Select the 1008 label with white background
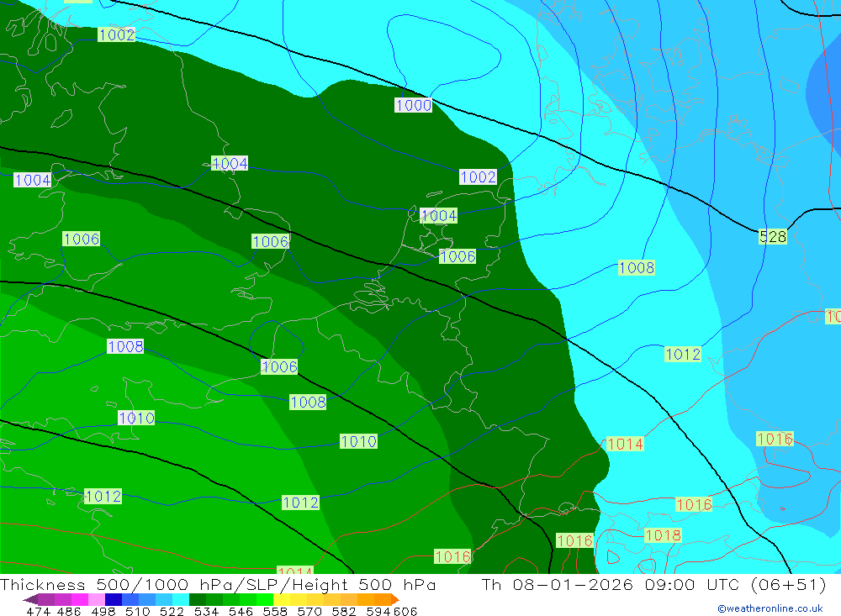 pos(125,346)
